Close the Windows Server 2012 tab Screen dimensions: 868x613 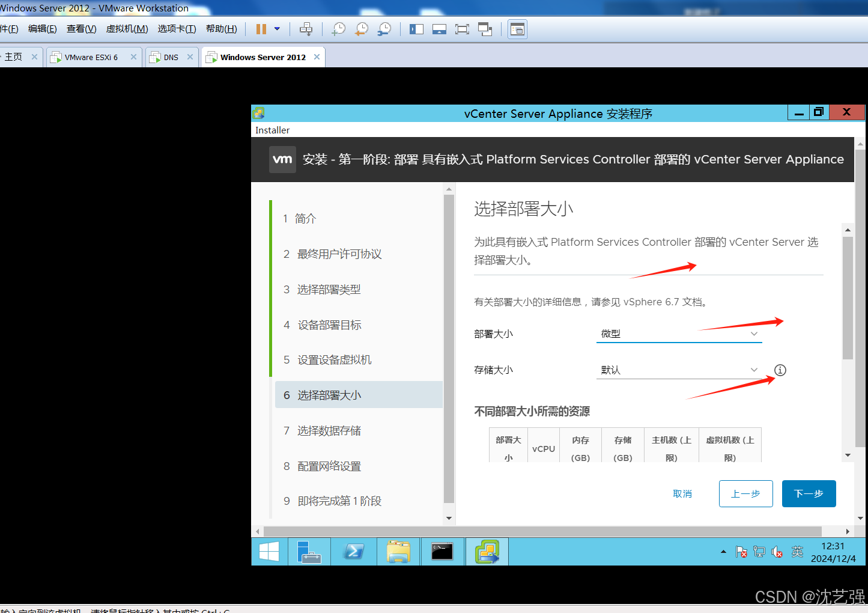(x=317, y=57)
